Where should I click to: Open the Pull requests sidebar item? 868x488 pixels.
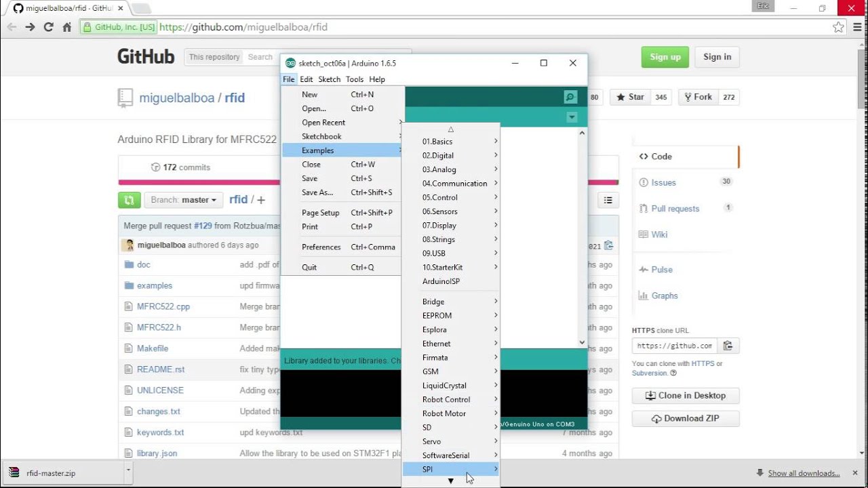686,209
